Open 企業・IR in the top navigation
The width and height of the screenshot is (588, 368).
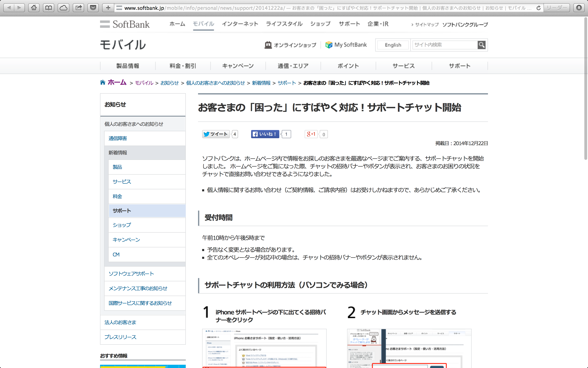click(378, 24)
